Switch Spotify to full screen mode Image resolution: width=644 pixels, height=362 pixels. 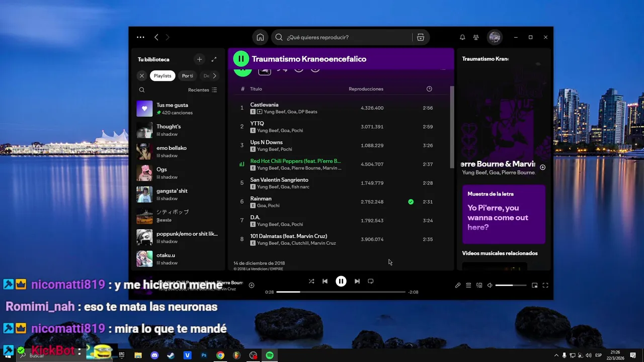[x=545, y=285]
